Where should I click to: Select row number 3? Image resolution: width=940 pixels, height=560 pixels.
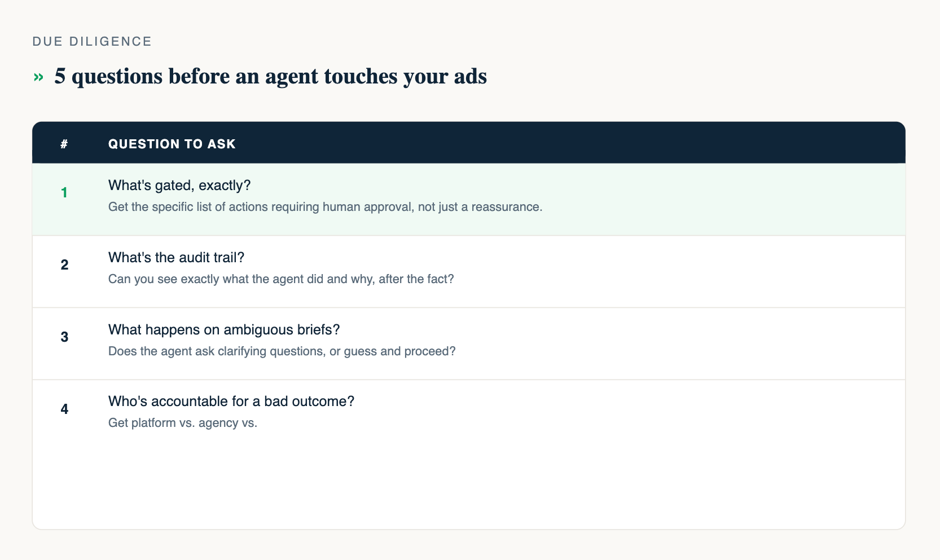(x=64, y=337)
